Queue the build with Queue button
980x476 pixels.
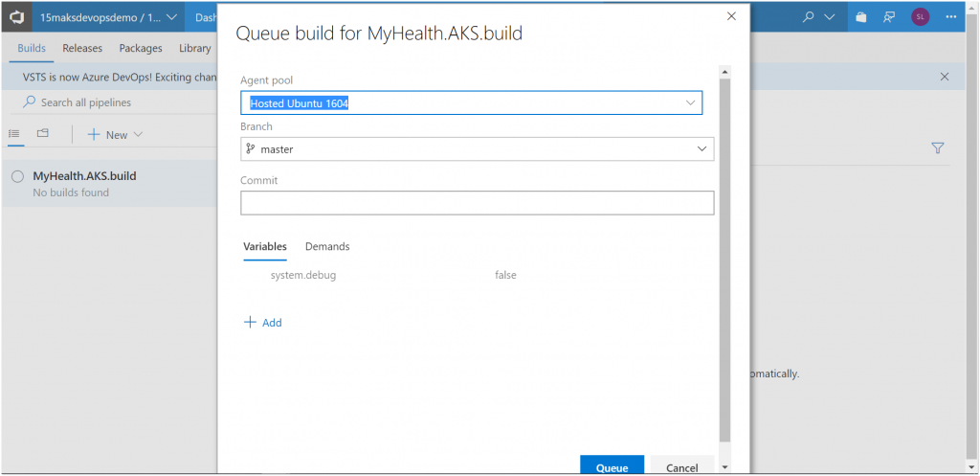tap(612, 466)
